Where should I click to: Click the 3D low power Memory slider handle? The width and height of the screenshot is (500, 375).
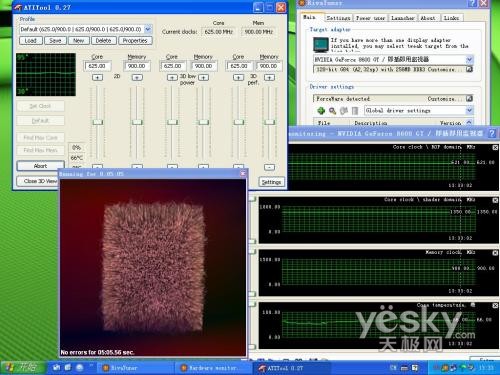[203, 122]
